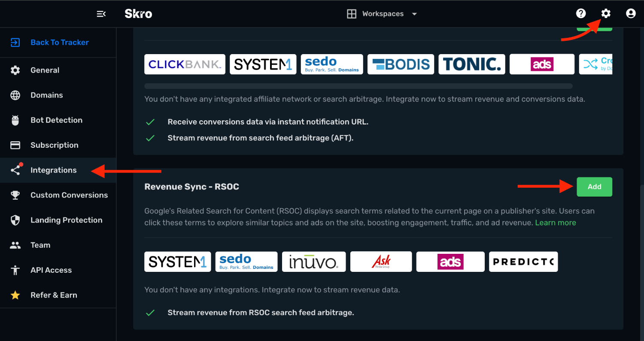644x341 pixels.
Task: Open the Bot Detection menu item
Action: click(x=58, y=120)
